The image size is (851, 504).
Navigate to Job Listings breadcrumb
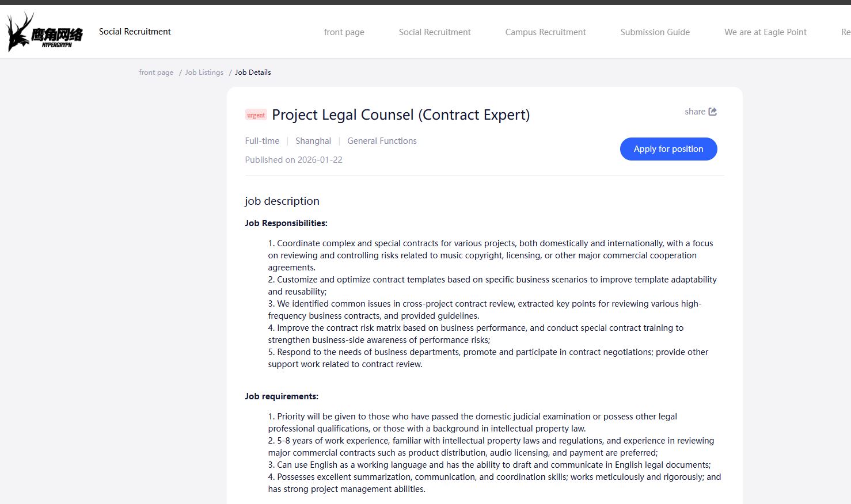click(204, 72)
